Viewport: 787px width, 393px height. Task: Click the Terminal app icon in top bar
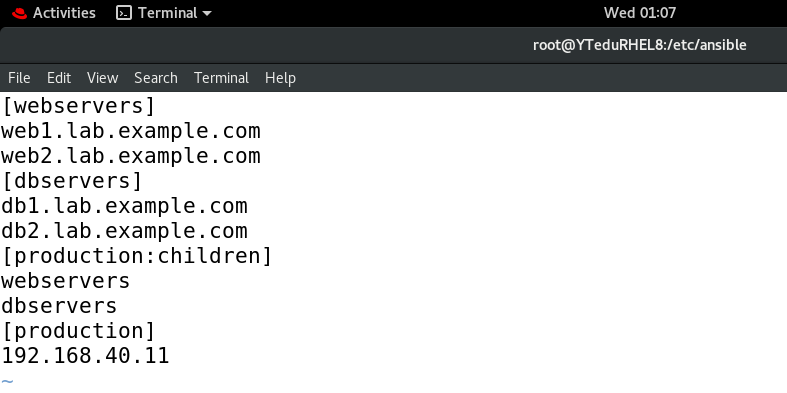click(x=123, y=13)
